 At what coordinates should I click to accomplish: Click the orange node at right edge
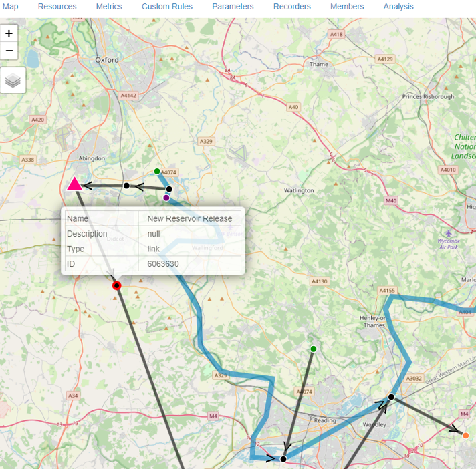pos(466,436)
